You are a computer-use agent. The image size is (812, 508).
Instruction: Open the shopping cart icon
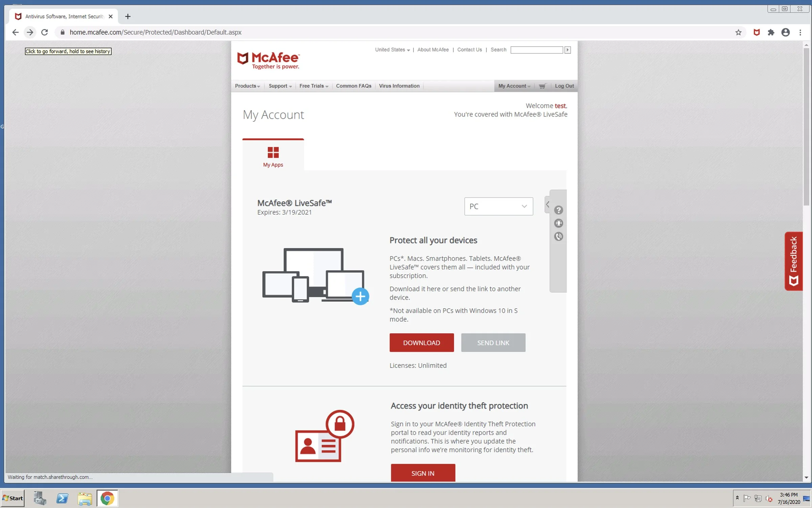pyautogui.click(x=542, y=86)
